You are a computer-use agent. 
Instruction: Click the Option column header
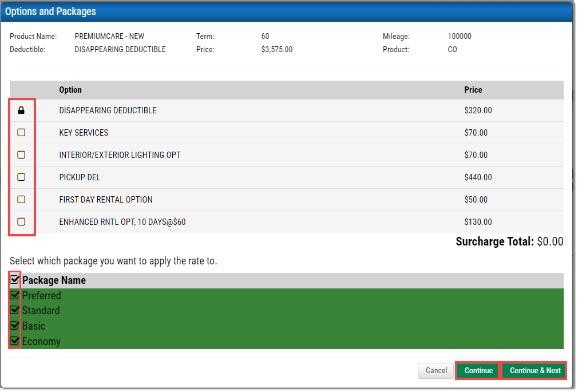(x=70, y=90)
